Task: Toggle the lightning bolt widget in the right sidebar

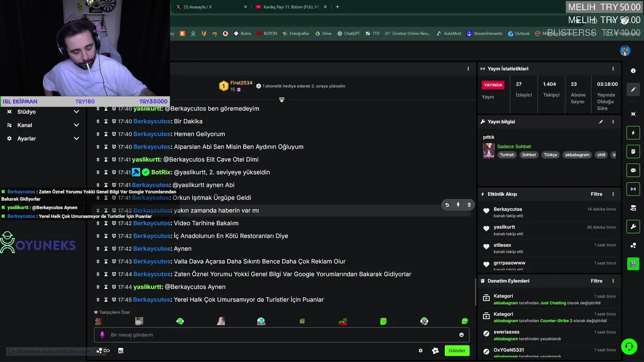Action: [633, 133]
